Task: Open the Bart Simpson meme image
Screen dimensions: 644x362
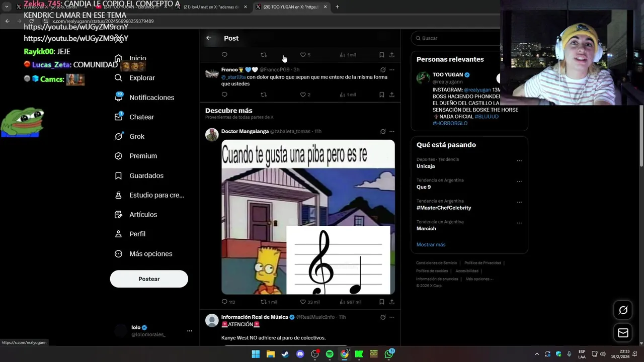Action: click(x=308, y=217)
